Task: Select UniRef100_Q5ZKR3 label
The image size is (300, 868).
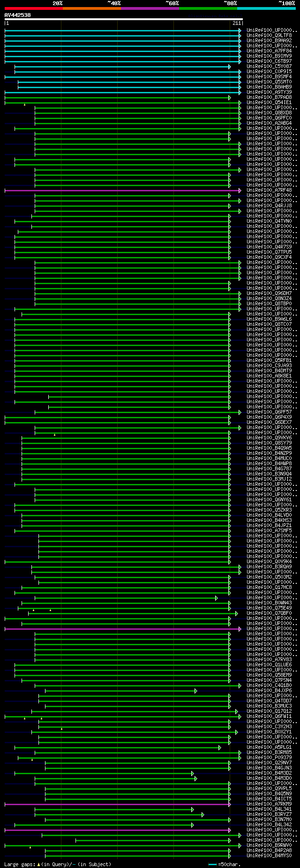Action: (269, 510)
